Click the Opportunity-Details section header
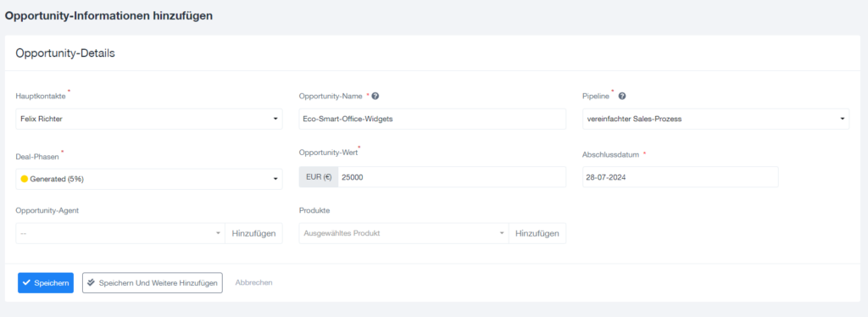 (65, 53)
